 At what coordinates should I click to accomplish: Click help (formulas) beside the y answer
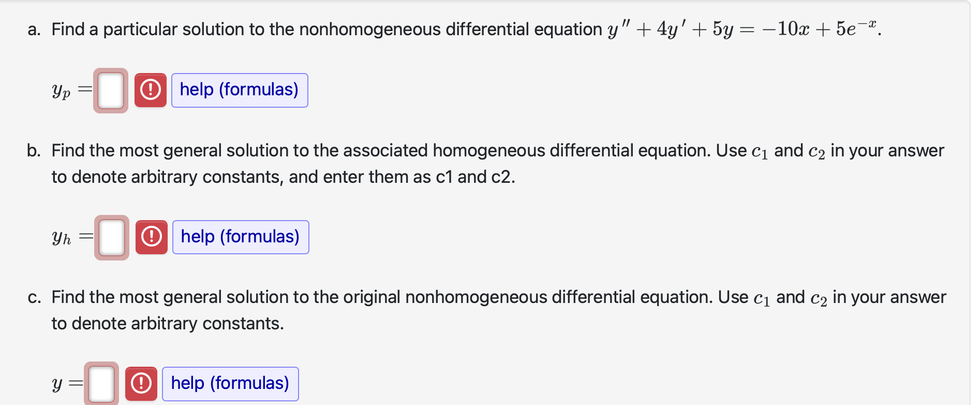point(230,383)
